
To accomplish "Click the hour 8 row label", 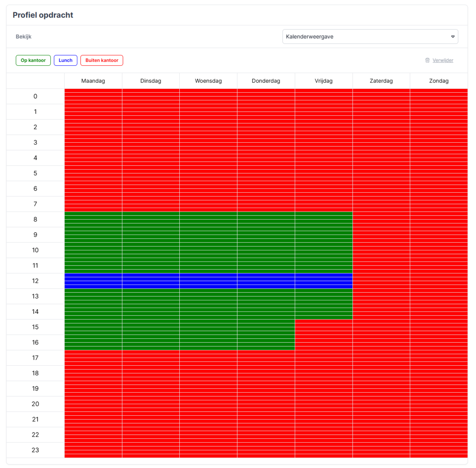I will click(x=35, y=220).
